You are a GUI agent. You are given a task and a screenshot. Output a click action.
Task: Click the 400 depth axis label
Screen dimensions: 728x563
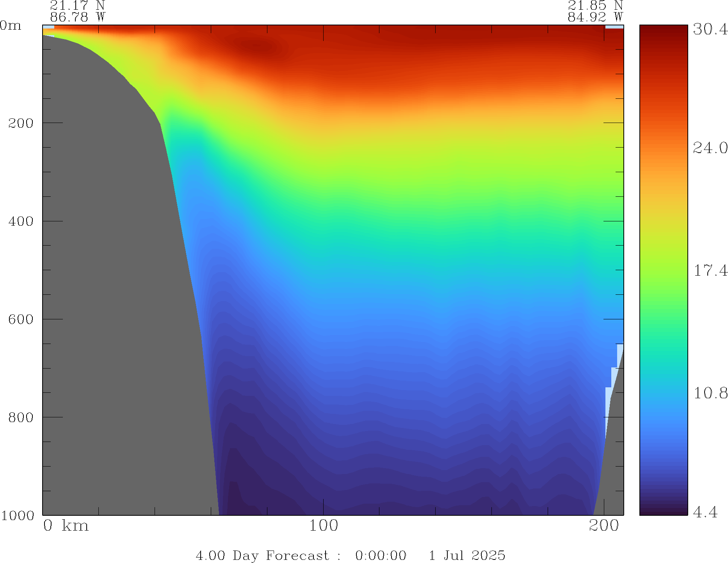tap(21, 221)
